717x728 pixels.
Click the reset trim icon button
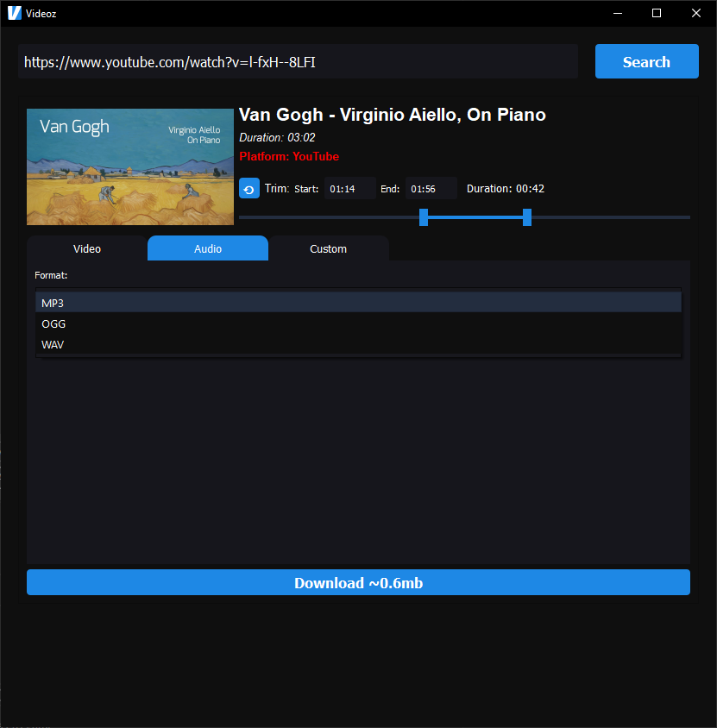coord(249,189)
